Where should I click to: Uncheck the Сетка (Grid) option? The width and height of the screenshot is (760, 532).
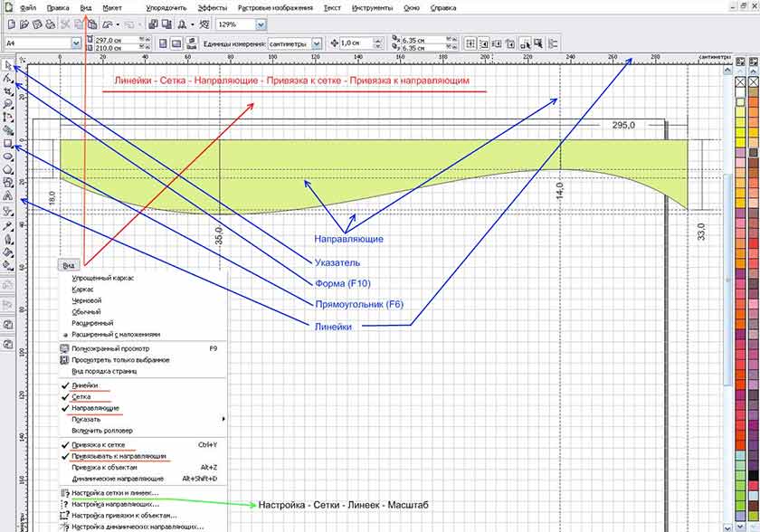(x=81, y=396)
